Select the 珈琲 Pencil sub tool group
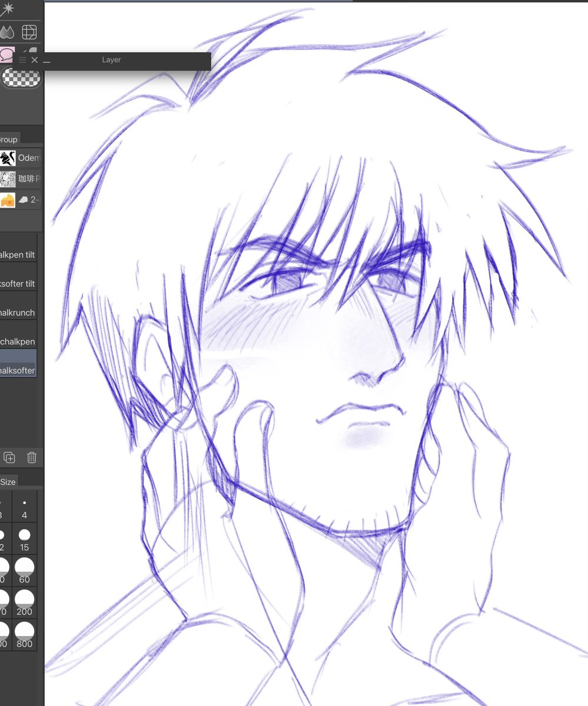The height and width of the screenshot is (706, 588). (20, 178)
